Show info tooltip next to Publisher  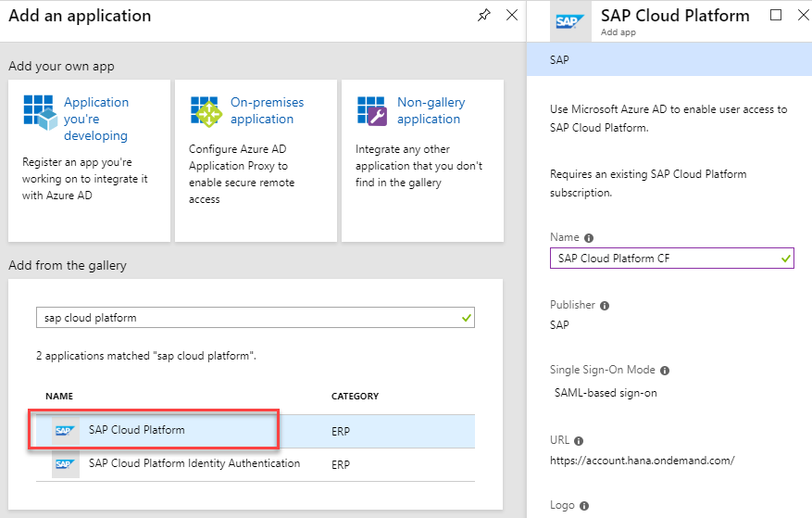pyautogui.click(x=605, y=305)
